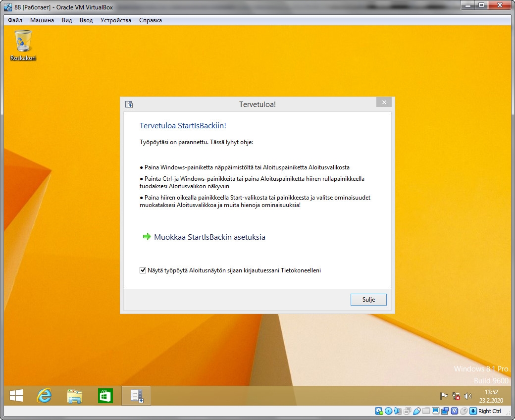Click the Windows Start button in the taskbar
The width and height of the screenshot is (515, 420).
click(x=16, y=396)
